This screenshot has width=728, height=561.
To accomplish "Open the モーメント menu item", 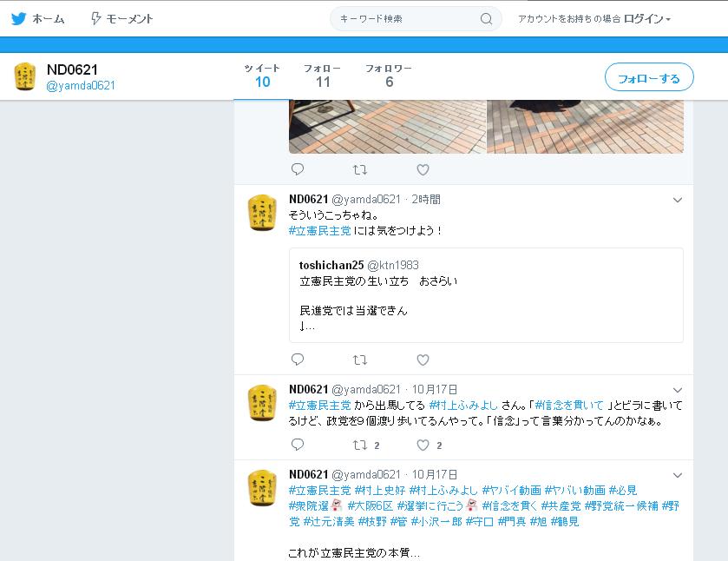I will tap(129, 19).
